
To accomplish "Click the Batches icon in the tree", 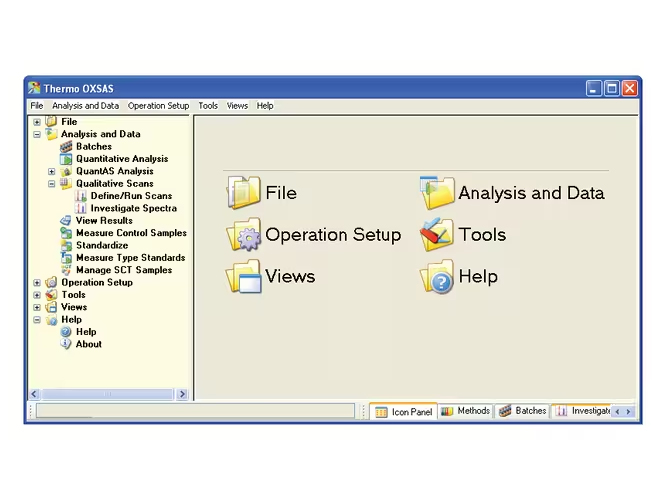I will (66, 147).
